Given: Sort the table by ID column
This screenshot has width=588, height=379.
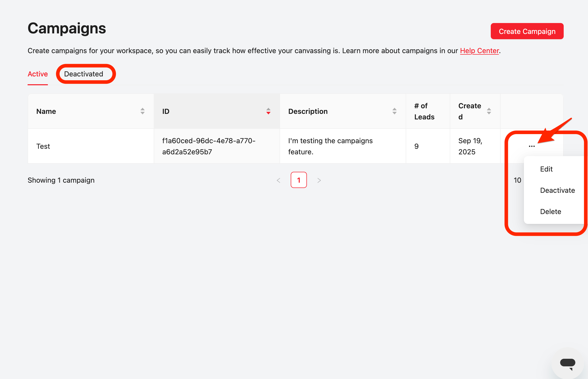Looking at the screenshot, I should coord(268,111).
